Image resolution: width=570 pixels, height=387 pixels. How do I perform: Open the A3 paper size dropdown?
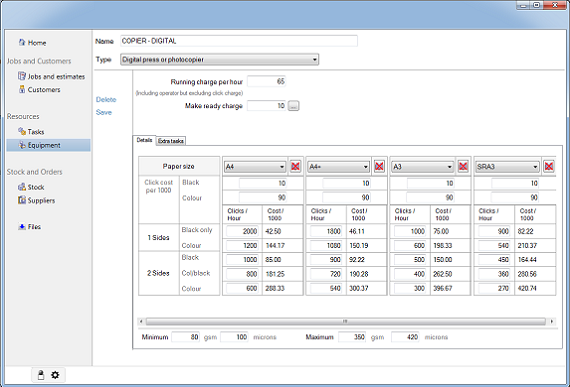(422, 166)
